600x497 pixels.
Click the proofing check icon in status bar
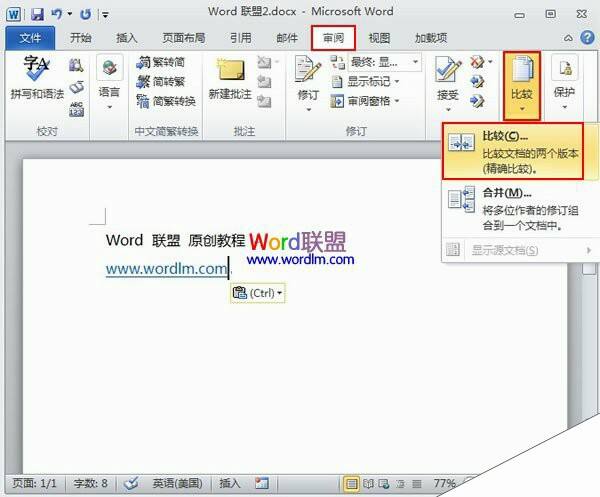pos(131,484)
